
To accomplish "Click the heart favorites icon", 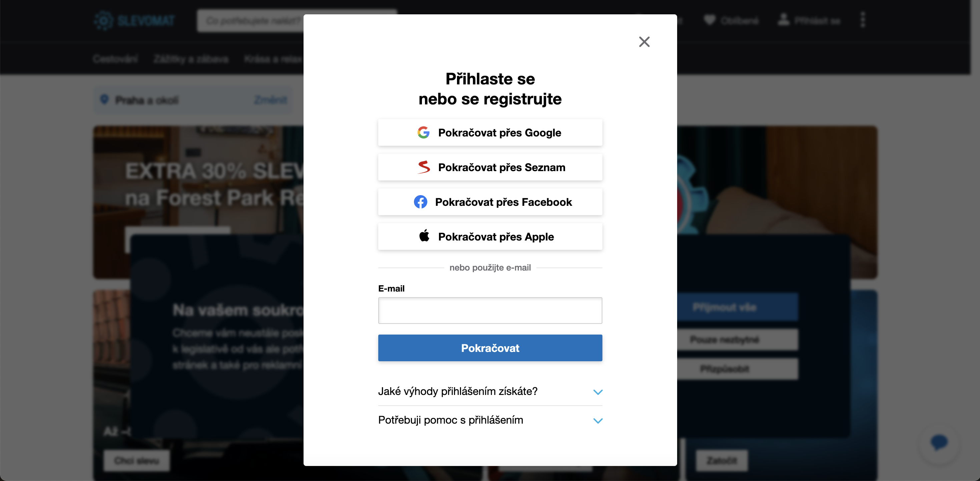I will pos(709,20).
